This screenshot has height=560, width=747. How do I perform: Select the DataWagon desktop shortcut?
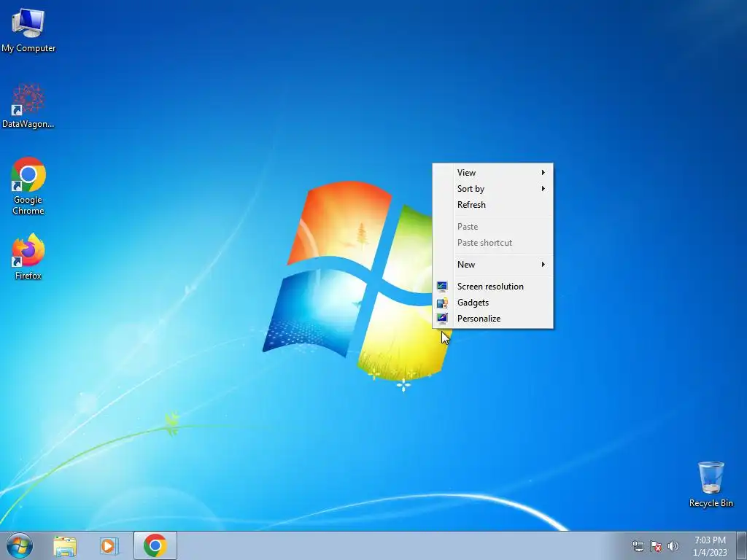point(28,106)
